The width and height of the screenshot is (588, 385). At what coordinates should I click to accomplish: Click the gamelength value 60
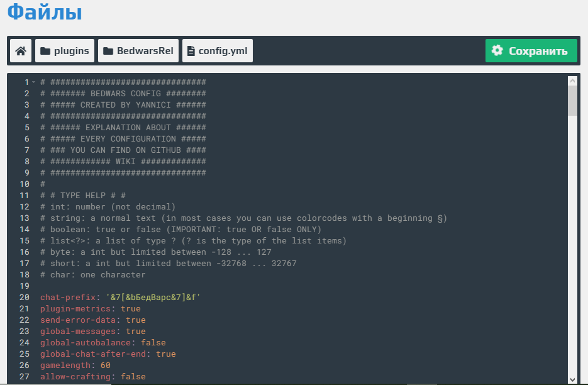106,365
